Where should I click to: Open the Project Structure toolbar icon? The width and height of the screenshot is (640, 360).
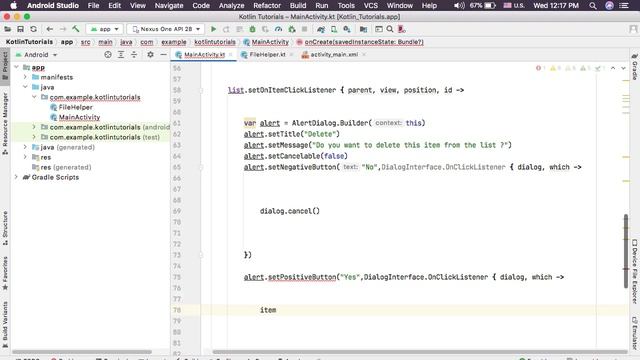[363, 29]
